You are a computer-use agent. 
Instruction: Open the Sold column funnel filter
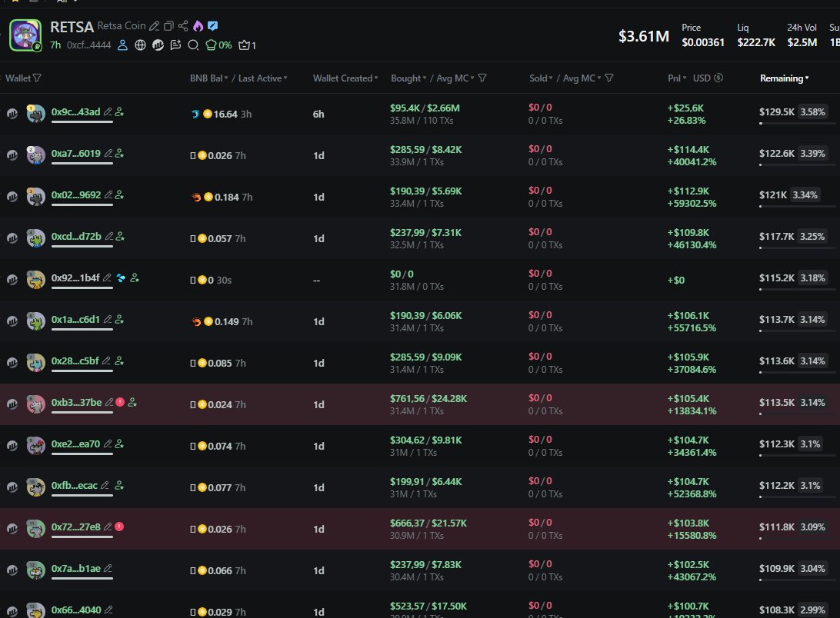(x=609, y=78)
